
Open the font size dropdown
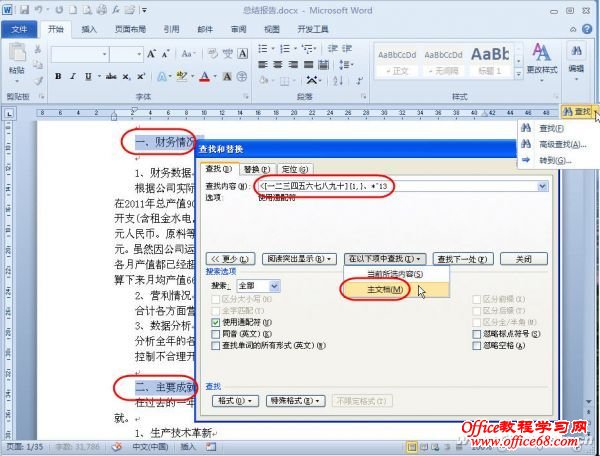[x=139, y=54]
